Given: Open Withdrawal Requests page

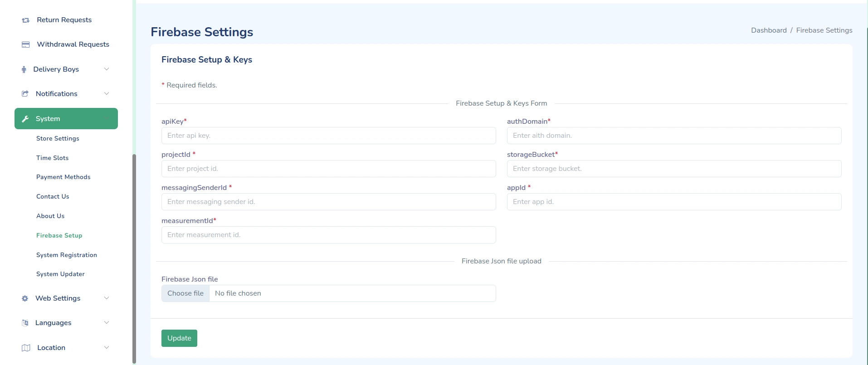Looking at the screenshot, I should [x=73, y=44].
